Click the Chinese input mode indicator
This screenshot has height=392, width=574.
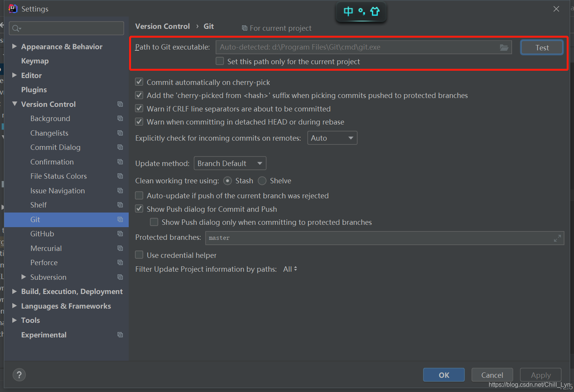(348, 11)
